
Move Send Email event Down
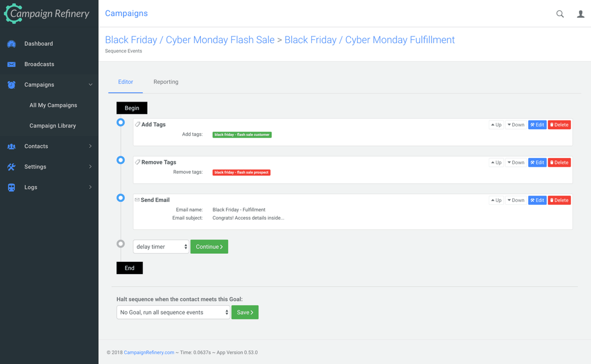(516, 200)
